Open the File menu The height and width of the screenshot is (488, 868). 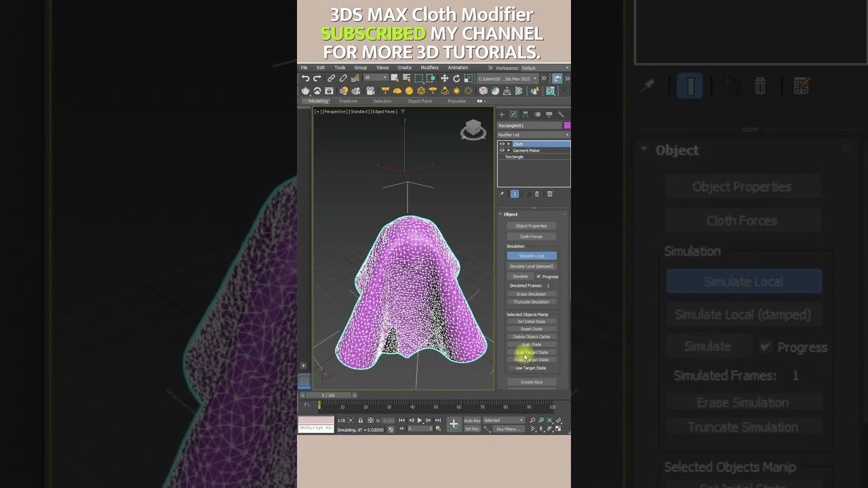tap(304, 68)
